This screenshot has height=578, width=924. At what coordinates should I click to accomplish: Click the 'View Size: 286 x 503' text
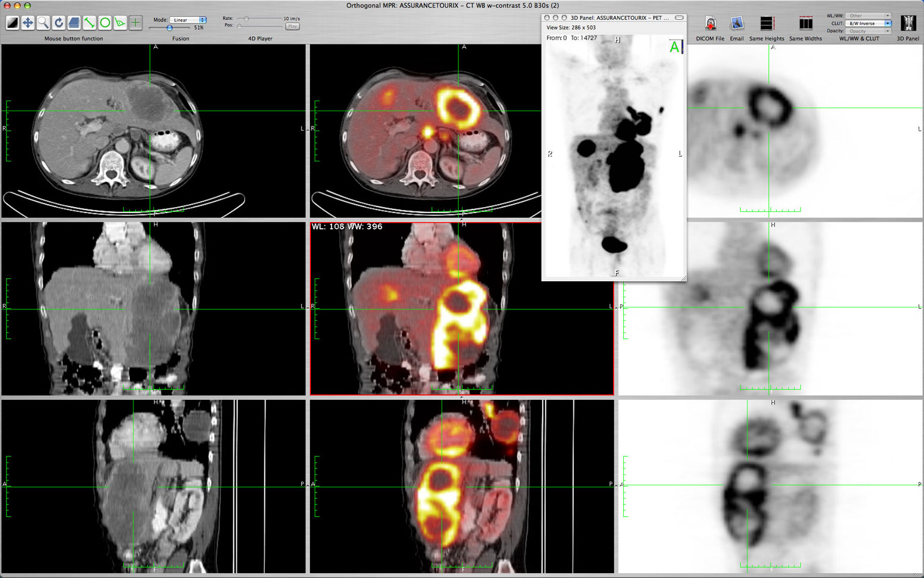click(x=571, y=28)
